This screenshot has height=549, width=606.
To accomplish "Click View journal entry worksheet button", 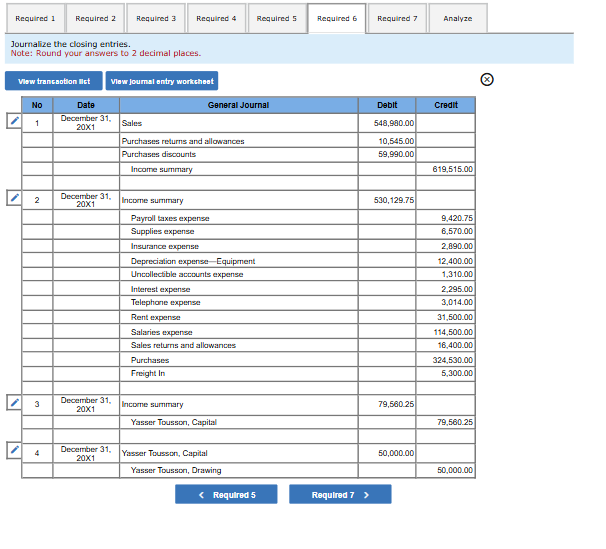I will pyautogui.click(x=162, y=81).
